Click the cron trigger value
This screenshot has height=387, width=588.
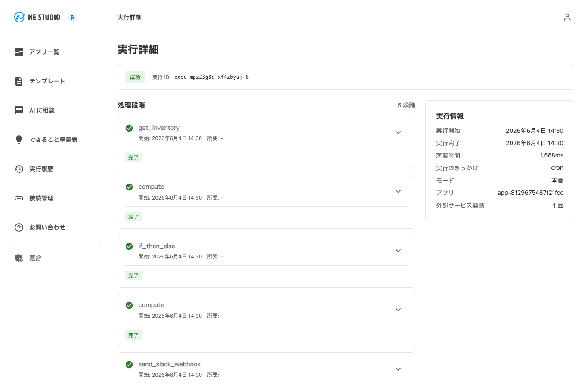[x=557, y=168]
